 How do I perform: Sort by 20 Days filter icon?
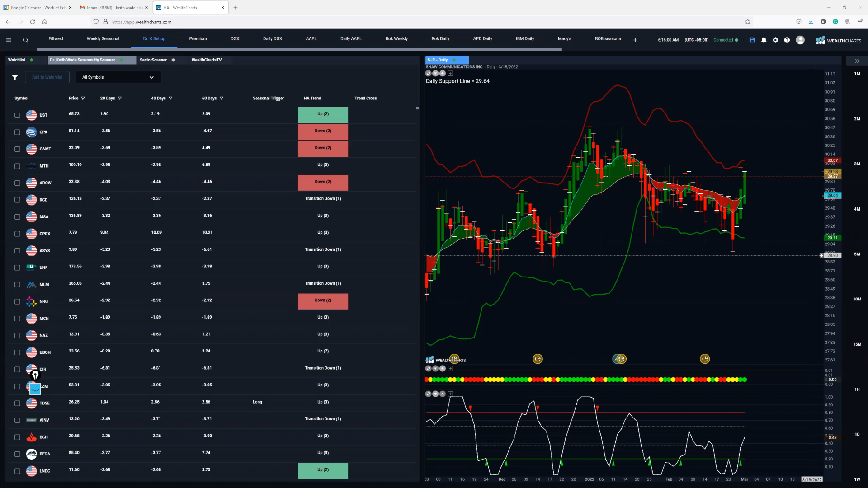click(120, 98)
